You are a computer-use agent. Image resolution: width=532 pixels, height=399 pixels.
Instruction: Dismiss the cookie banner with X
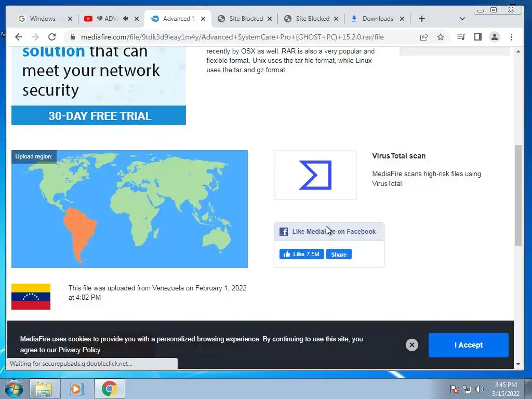412,345
